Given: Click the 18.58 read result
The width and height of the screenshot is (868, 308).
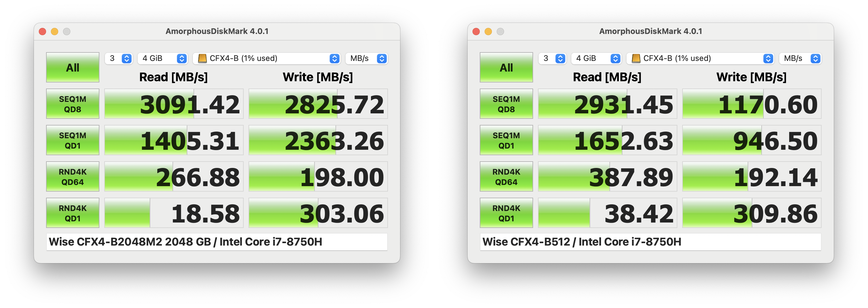Looking at the screenshot, I should 174,213.
